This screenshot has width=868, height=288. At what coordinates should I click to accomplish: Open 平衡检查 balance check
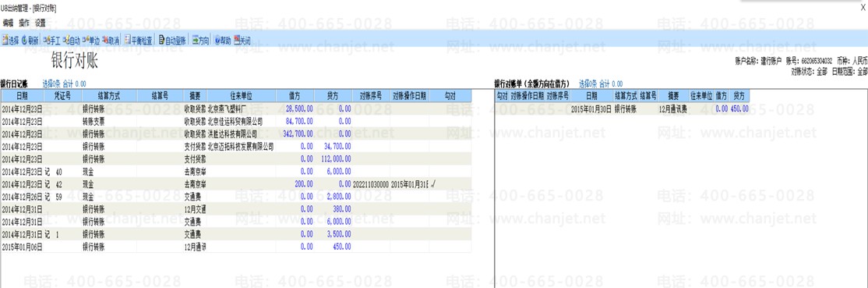click(x=139, y=41)
